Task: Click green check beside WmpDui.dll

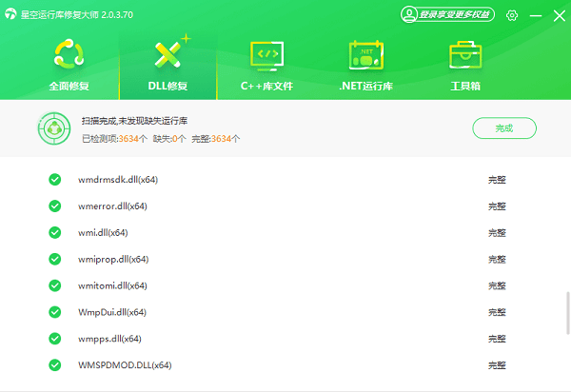Action: pos(55,312)
